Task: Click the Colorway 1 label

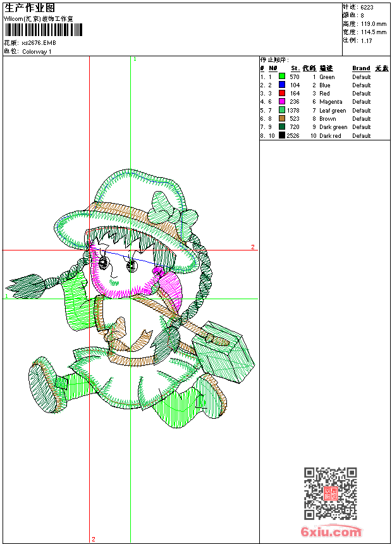Action: pos(37,52)
